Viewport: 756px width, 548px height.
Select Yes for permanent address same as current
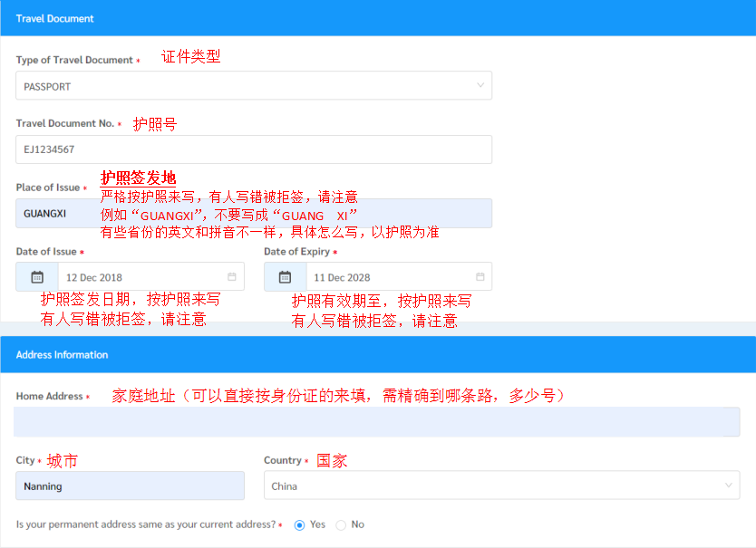tap(300, 525)
